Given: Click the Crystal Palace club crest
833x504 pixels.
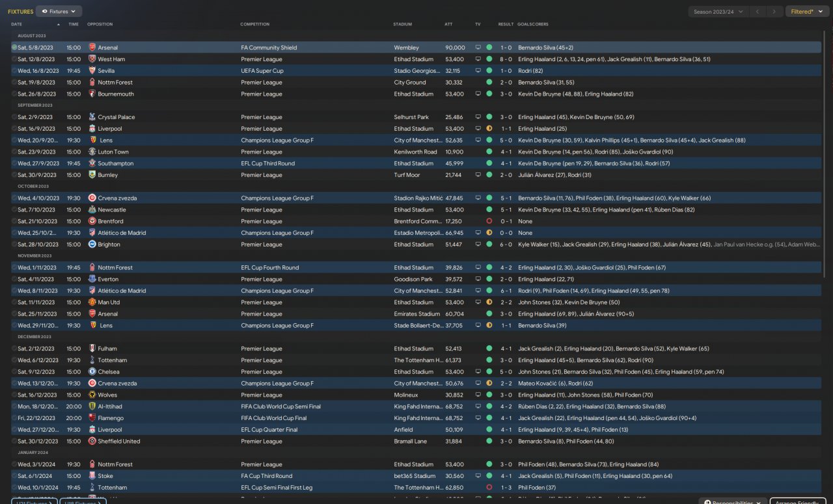Looking at the screenshot, I should click(92, 117).
